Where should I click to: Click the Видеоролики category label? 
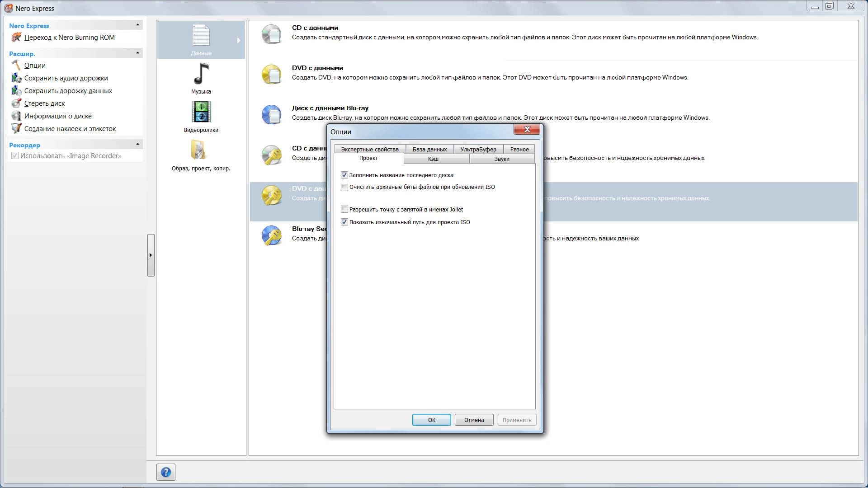(201, 130)
